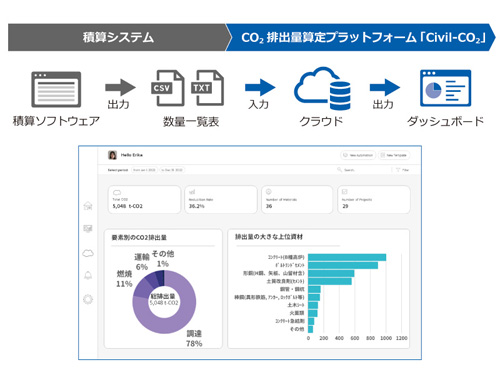This screenshot has height=375, width=500.
Task: Select the Total CO2 5,048 t-CO2 card
Action: coord(144,199)
